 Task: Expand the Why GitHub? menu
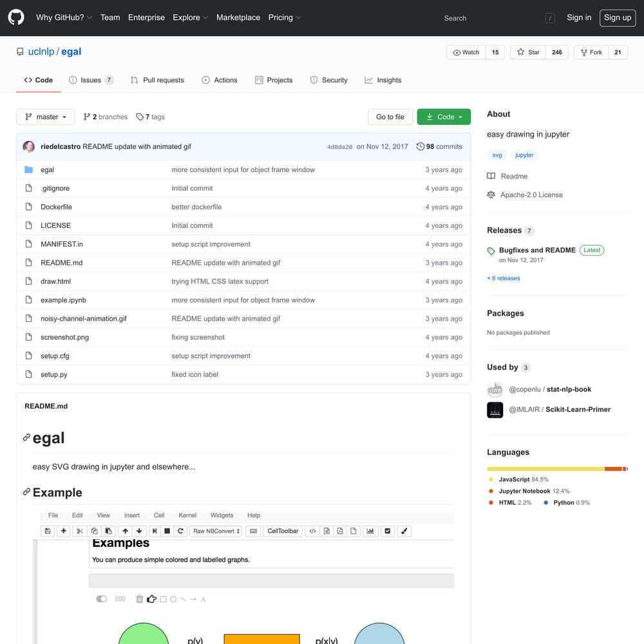[64, 17]
